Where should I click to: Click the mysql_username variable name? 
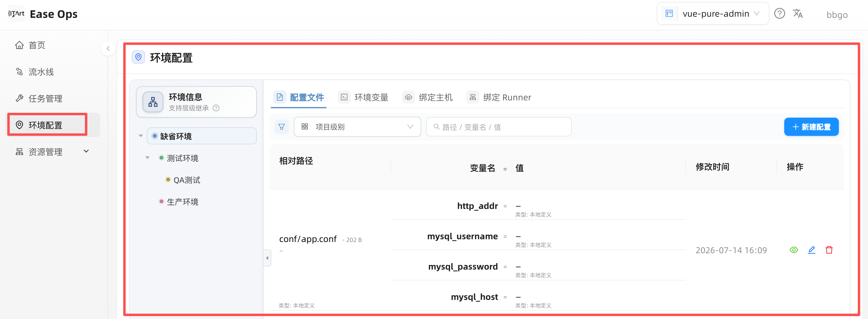462,236
